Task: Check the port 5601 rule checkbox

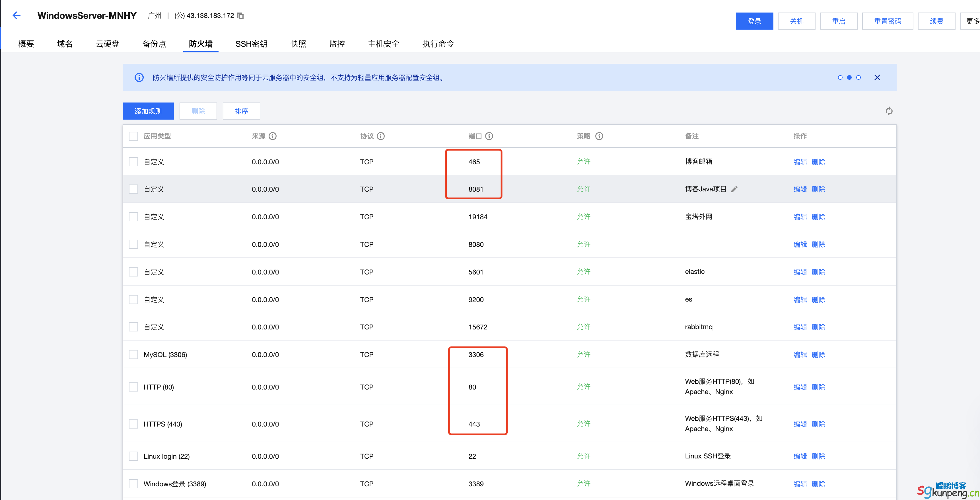Action: click(x=133, y=272)
